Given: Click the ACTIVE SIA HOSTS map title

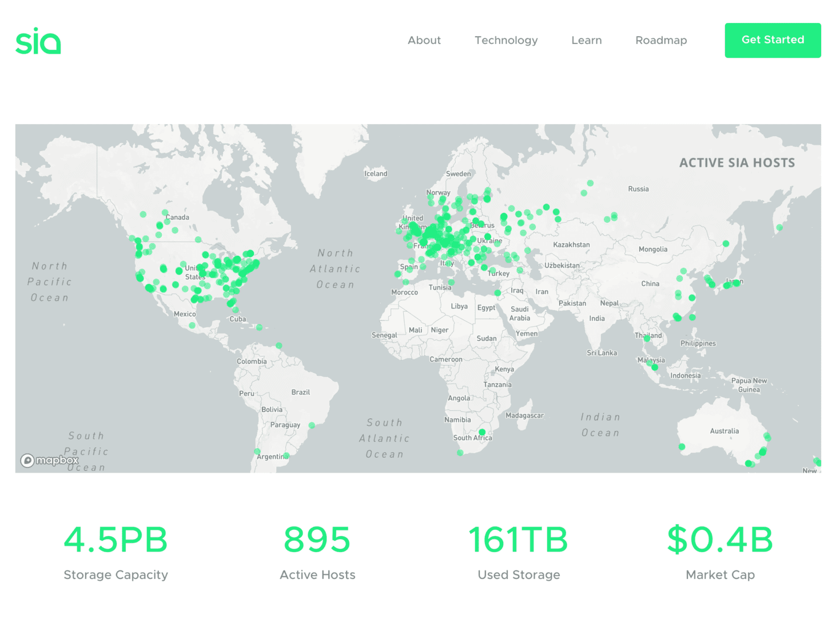Looking at the screenshot, I should [737, 163].
